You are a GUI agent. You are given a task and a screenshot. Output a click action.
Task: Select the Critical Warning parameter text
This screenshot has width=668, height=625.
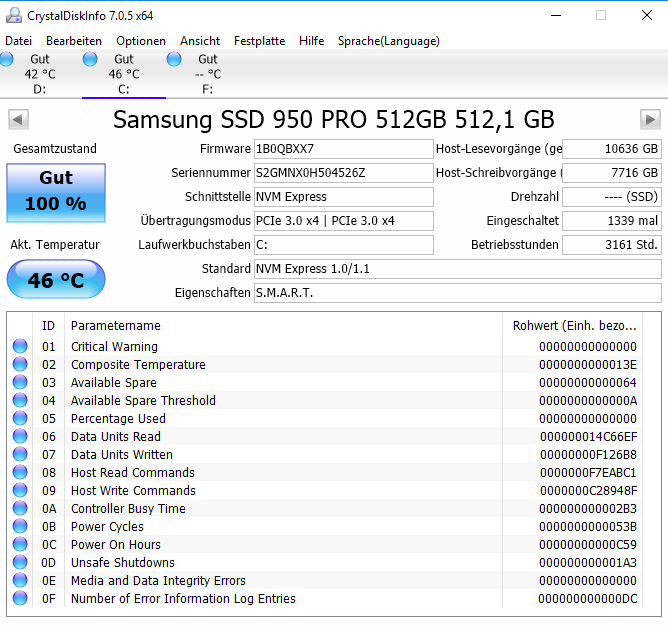point(114,346)
